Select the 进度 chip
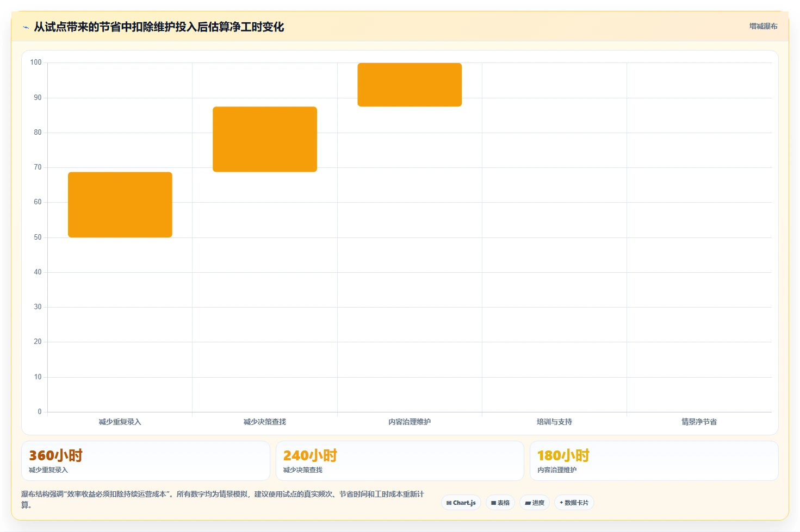The width and height of the screenshot is (800, 532). [x=535, y=503]
